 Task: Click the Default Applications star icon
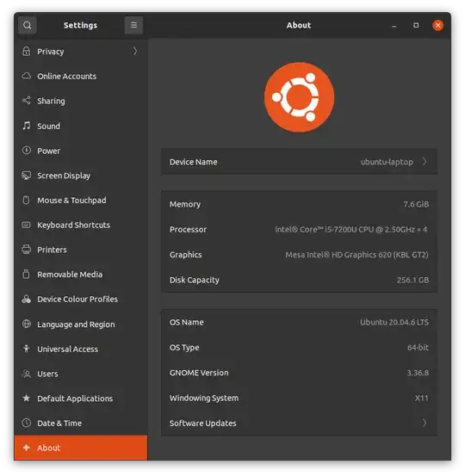27,398
